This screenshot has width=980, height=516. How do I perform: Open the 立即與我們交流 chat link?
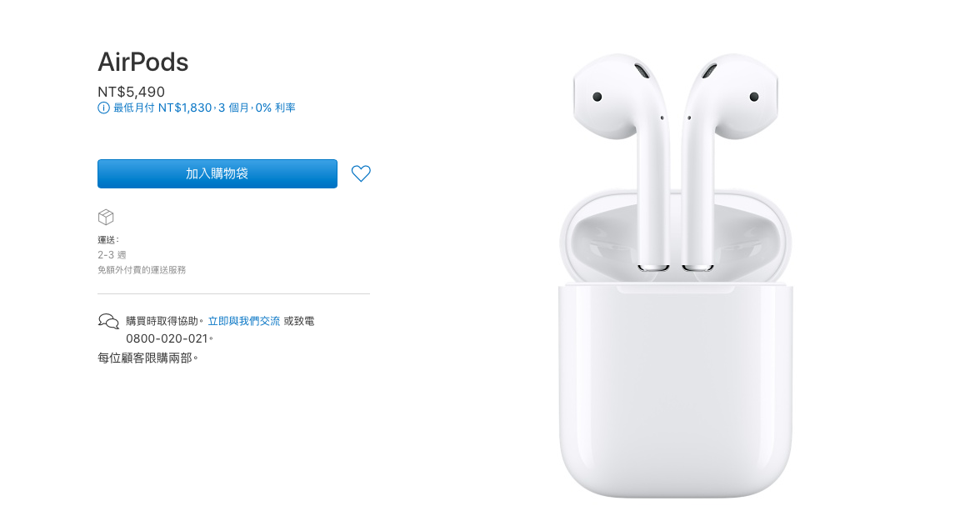pyautogui.click(x=243, y=321)
